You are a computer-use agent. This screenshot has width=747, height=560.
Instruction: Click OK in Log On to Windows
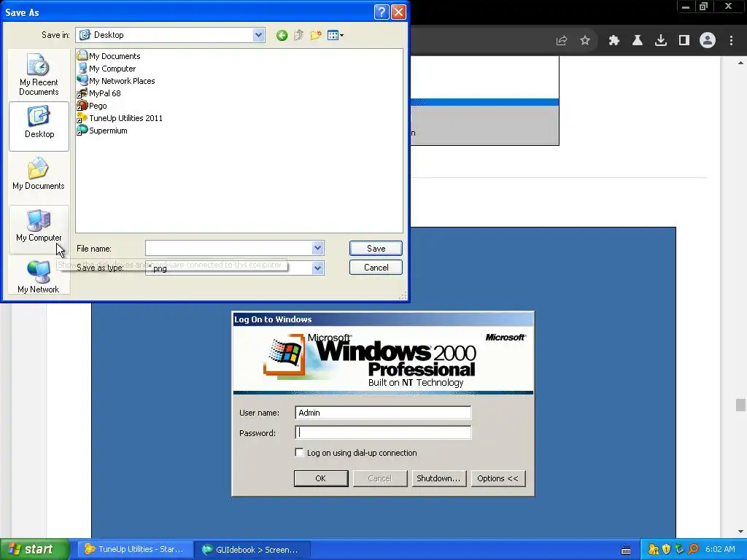point(321,478)
